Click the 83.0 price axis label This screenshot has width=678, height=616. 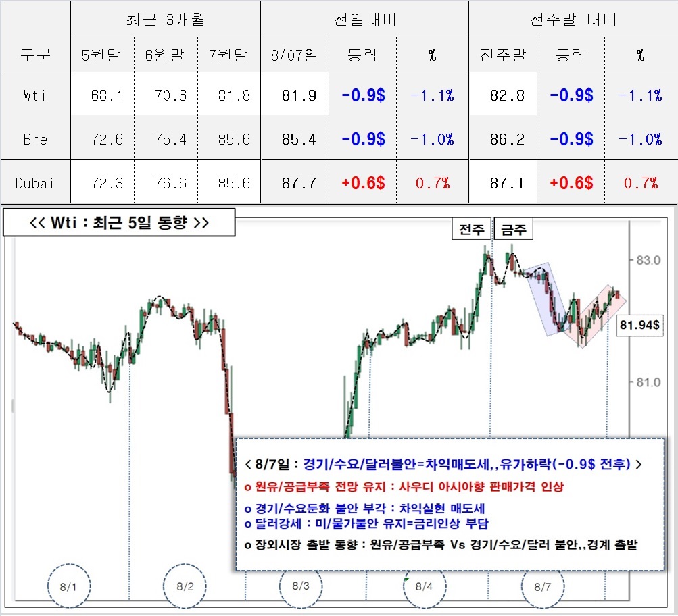(x=648, y=260)
